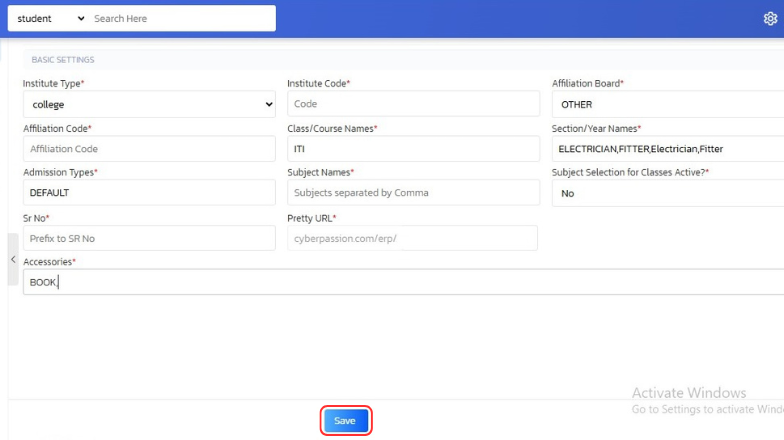Open the Institute Type dropdown
Image resolution: width=784 pixels, height=440 pixels.
[149, 104]
